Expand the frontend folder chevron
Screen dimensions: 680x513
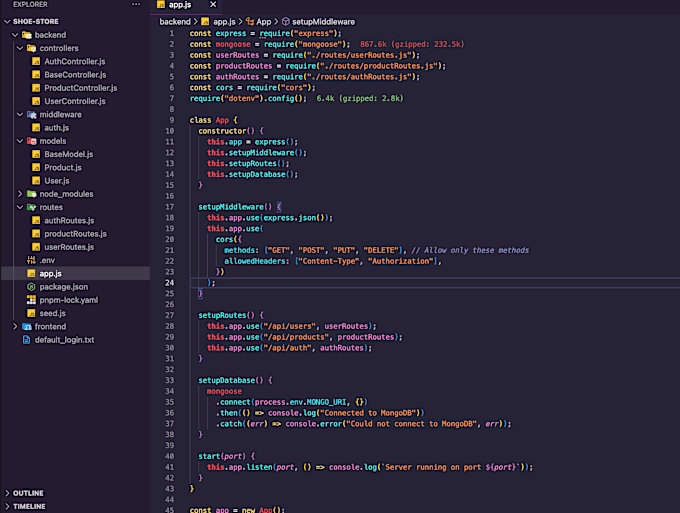[15, 327]
